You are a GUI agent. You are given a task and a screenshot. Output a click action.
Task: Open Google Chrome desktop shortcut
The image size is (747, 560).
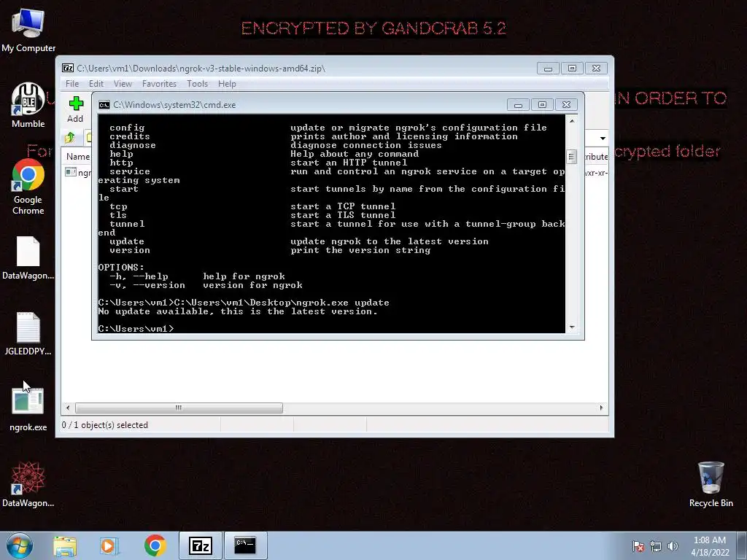[x=28, y=187]
